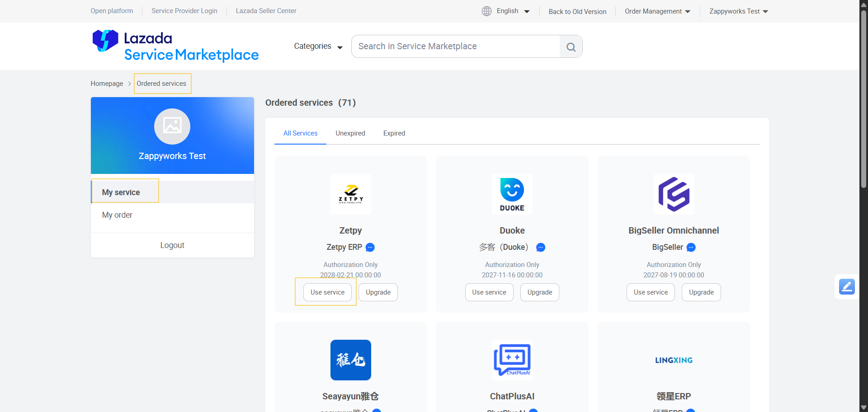Click the Ordered services (71) heading

(x=311, y=103)
